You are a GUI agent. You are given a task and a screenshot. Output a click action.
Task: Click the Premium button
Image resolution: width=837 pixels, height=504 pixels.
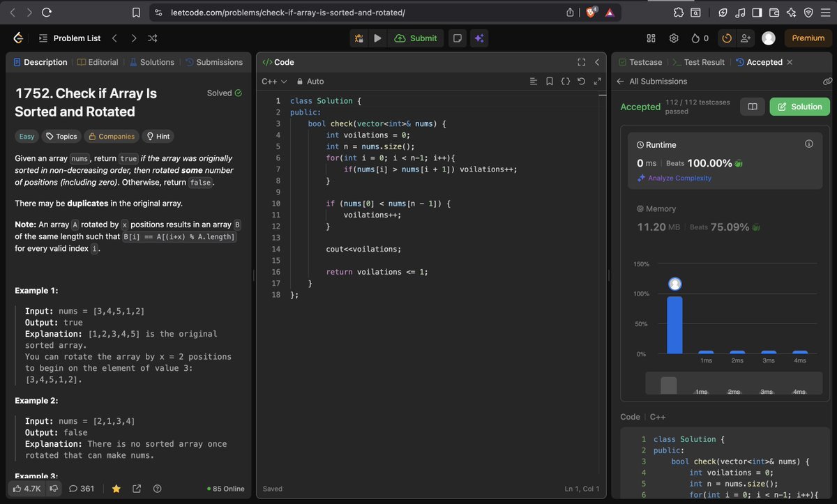[x=808, y=38]
